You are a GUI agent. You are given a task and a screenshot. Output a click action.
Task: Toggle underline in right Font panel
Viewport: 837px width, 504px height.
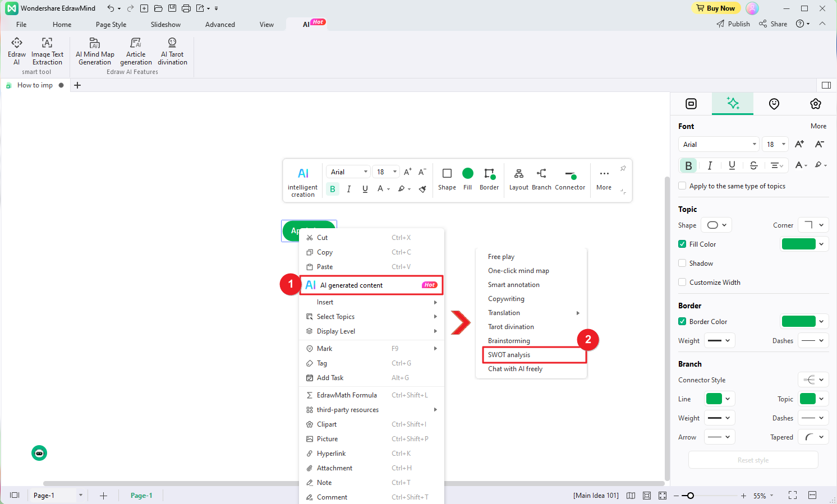click(x=732, y=165)
